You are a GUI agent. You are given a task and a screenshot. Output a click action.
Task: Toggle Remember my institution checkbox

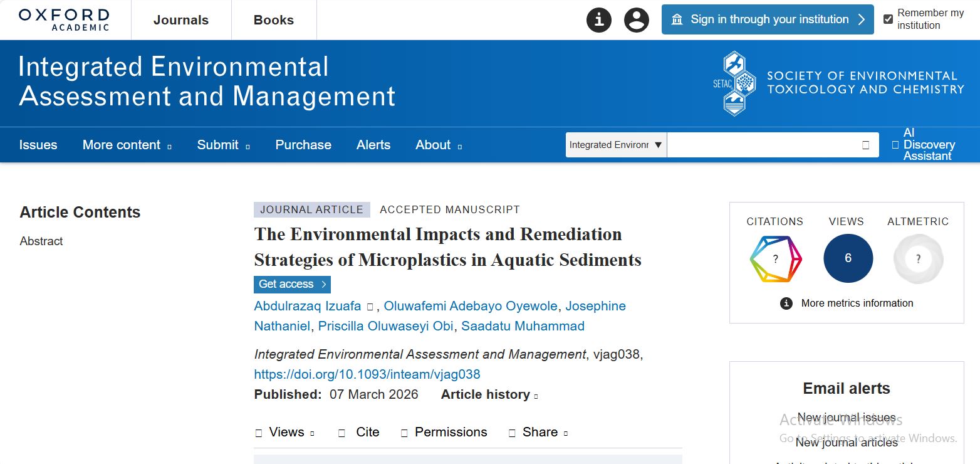click(888, 19)
